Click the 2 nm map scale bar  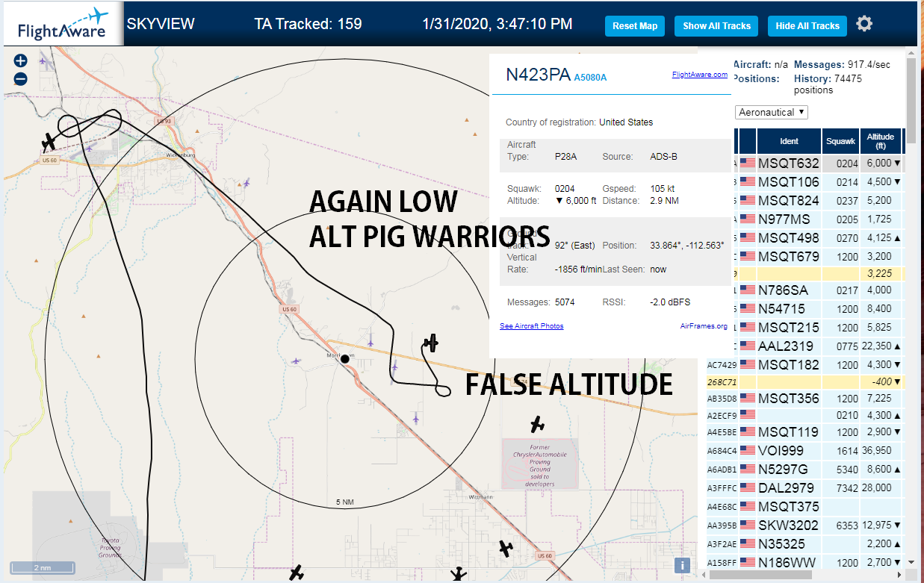click(x=43, y=568)
